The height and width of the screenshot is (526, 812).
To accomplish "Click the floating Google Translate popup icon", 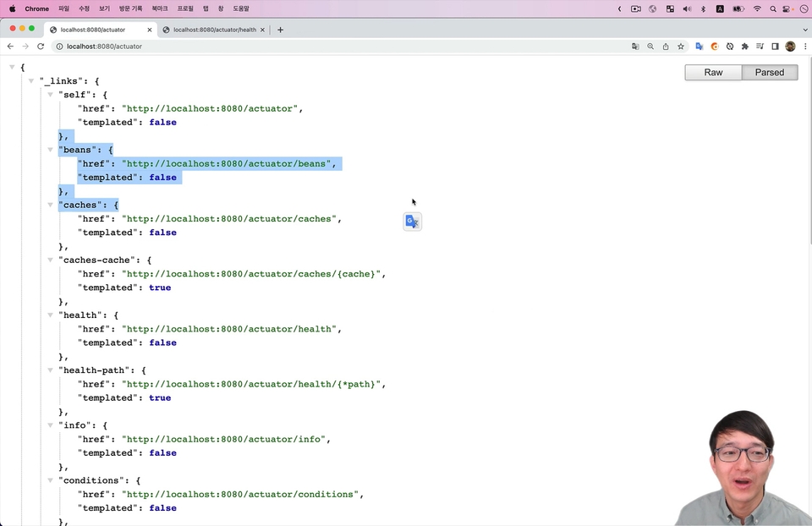I will pos(412,222).
